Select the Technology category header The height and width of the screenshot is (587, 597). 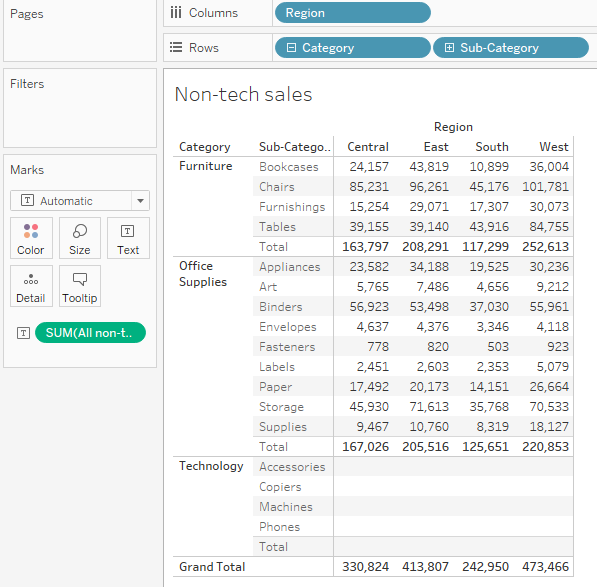tap(211, 466)
